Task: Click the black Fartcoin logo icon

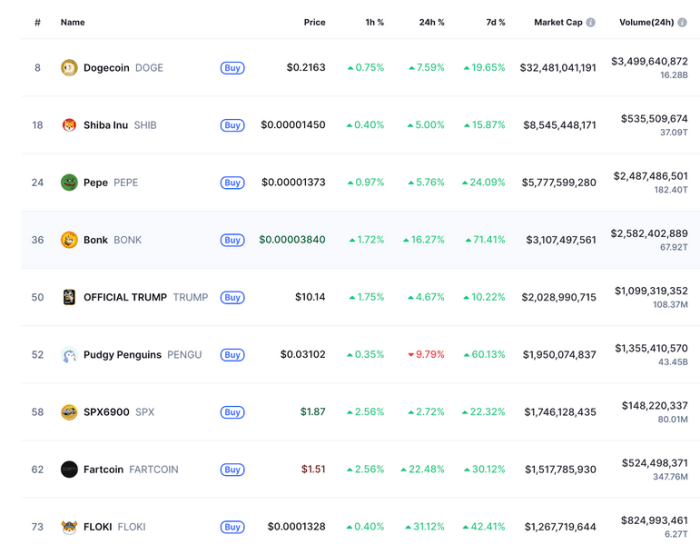Action: pos(69,470)
